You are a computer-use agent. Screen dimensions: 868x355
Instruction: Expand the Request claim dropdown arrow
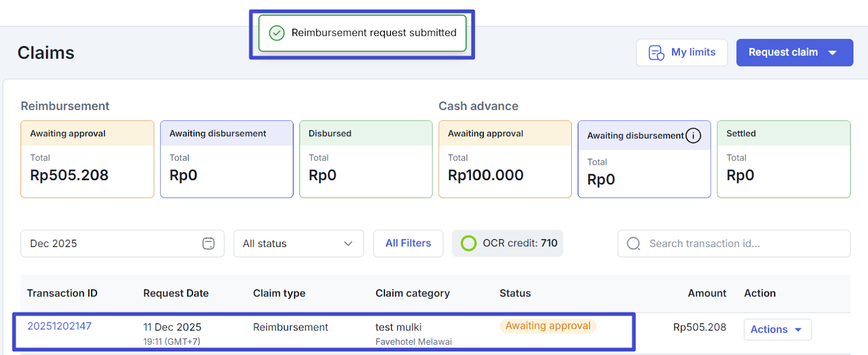[833, 53]
